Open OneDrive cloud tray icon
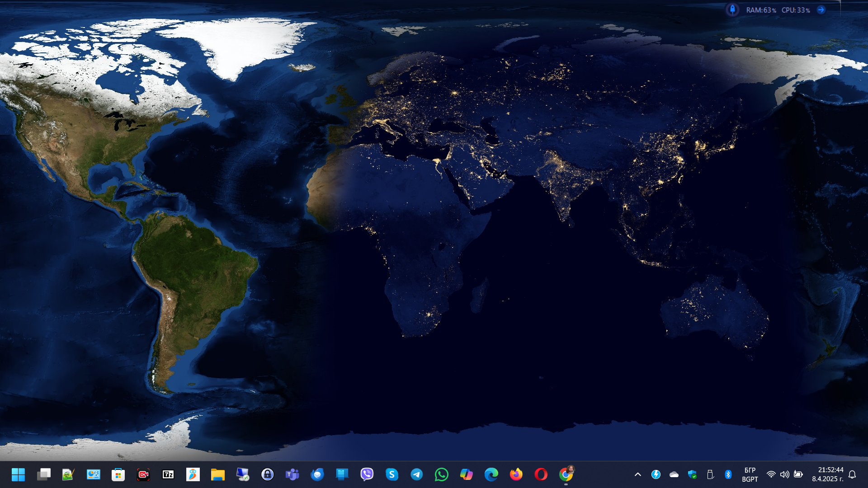 [674, 474]
